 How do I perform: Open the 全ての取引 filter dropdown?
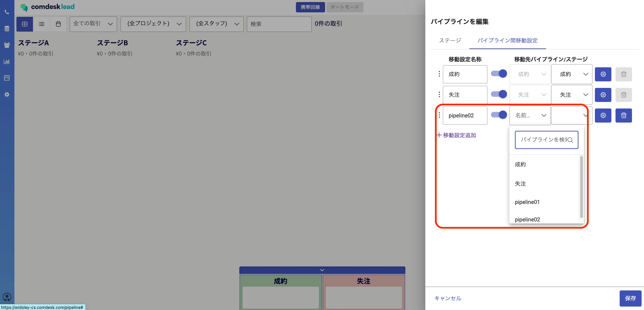93,24
